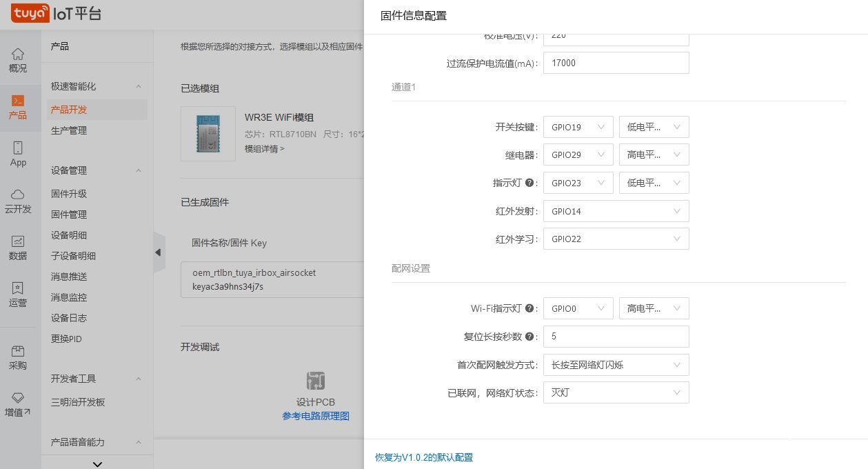Select 子设备明细 in the side menu
The width and height of the screenshot is (868, 469).
point(73,256)
